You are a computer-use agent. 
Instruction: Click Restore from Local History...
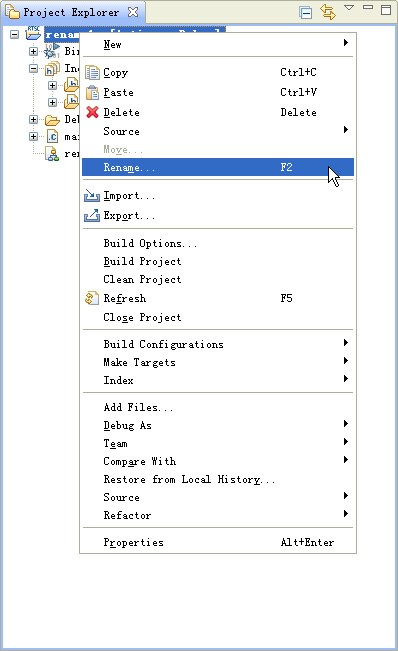(189, 480)
